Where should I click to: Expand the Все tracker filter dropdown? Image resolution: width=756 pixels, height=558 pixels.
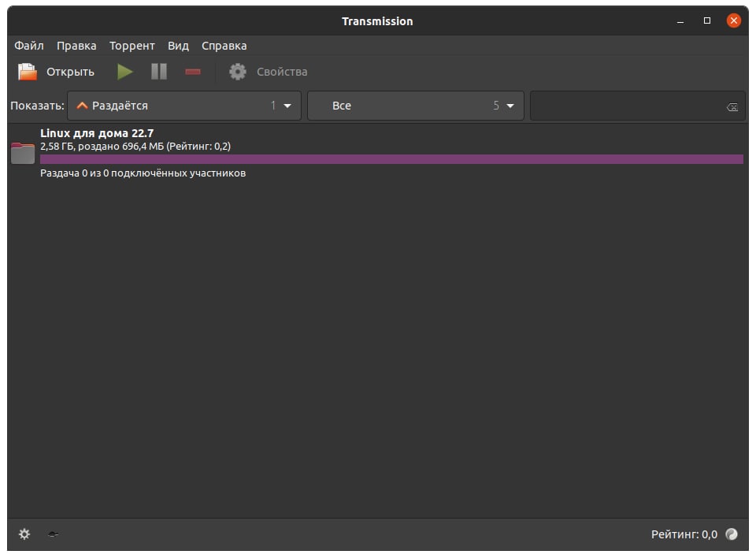(x=416, y=106)
